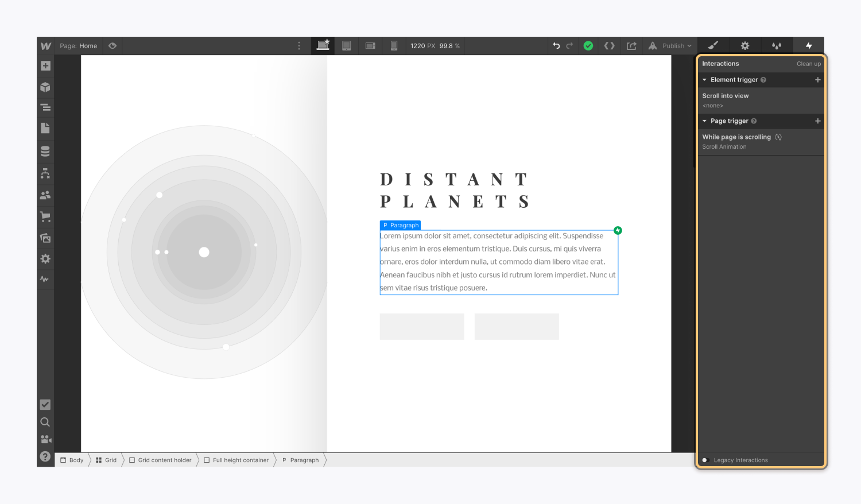This screenshot has width=861, height=504.
Task: Redo the last action
Action: pos(569,46)
